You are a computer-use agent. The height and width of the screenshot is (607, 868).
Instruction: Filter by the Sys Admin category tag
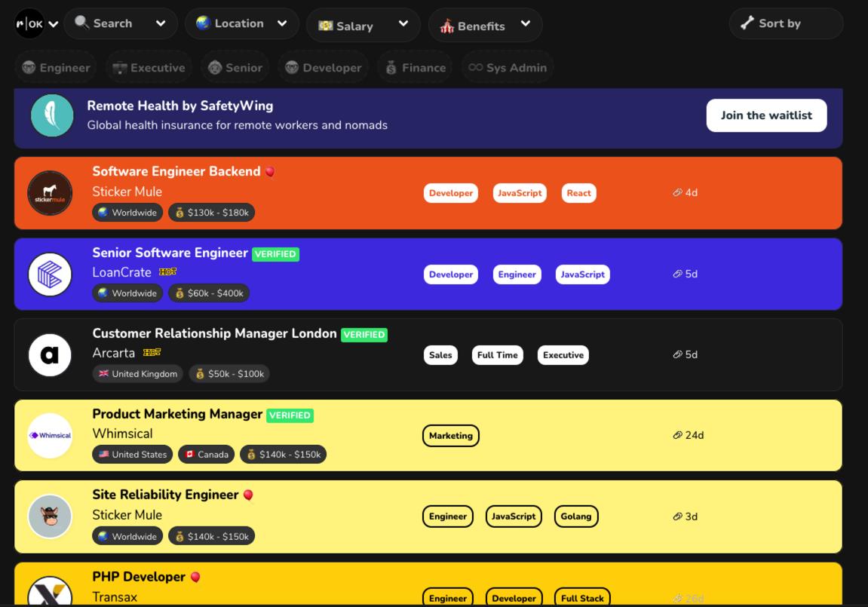tap(508, 68)
